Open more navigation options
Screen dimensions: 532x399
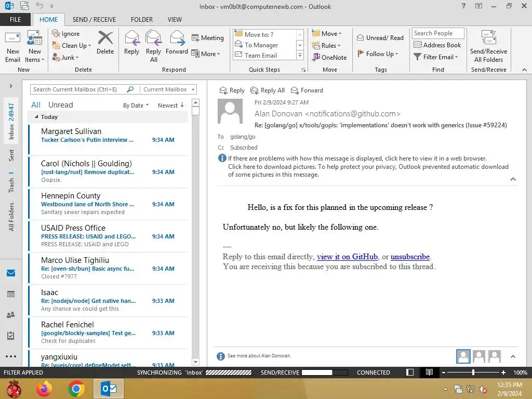(x=11, y=356)
